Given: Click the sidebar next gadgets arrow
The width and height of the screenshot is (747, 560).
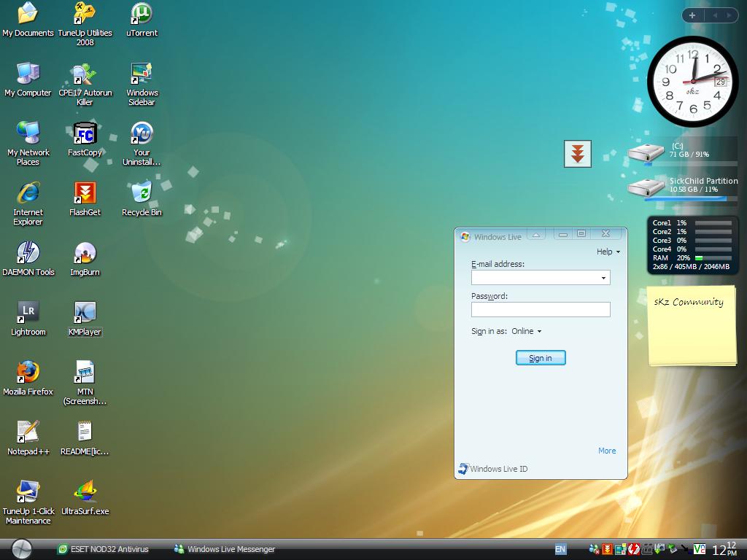Looking at the screenshot, I should 729,15.
